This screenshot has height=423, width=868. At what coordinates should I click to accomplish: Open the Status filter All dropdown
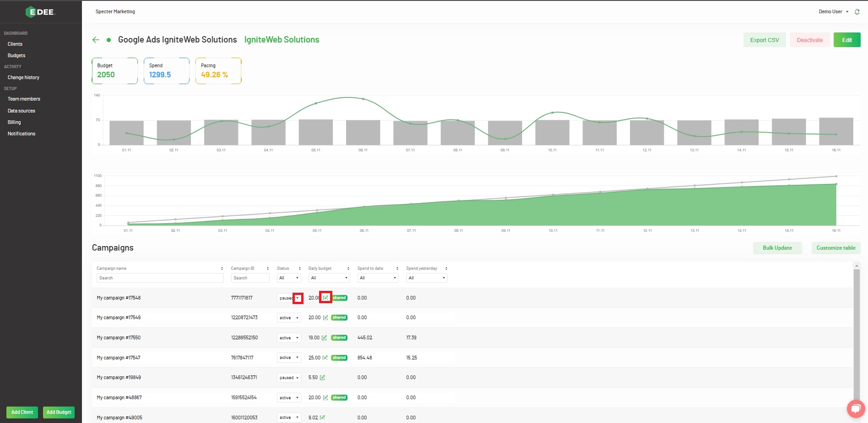pyautogui.click(x=289, y=278)
